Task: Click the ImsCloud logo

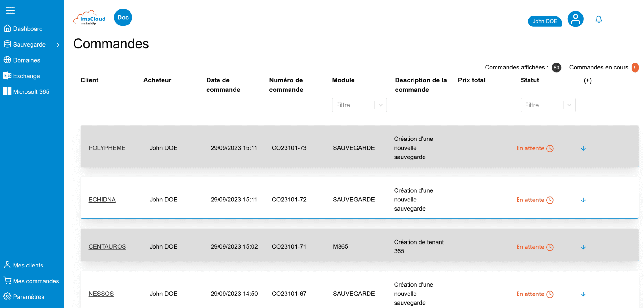Action: [x=90, y=18]
